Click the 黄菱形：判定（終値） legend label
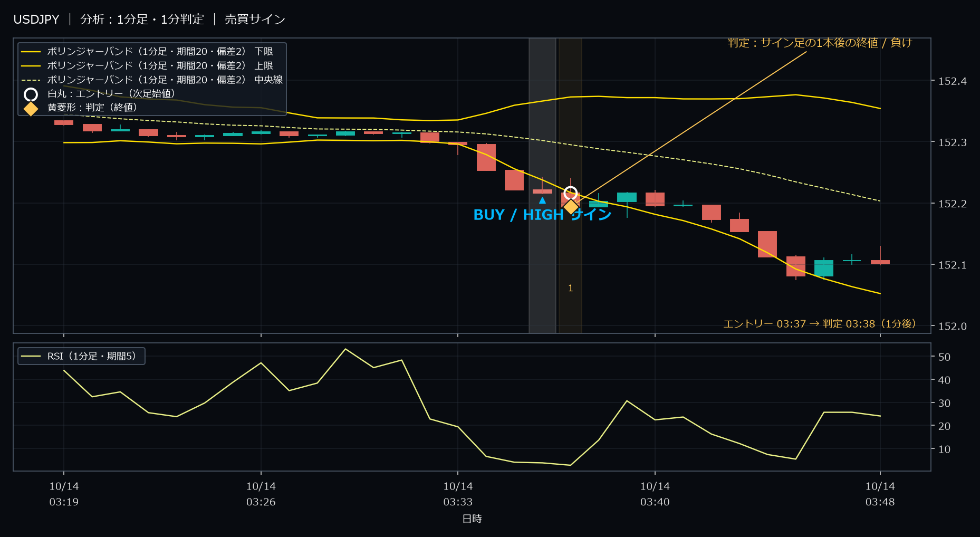The image size is (980, 537). pos(92,108)
